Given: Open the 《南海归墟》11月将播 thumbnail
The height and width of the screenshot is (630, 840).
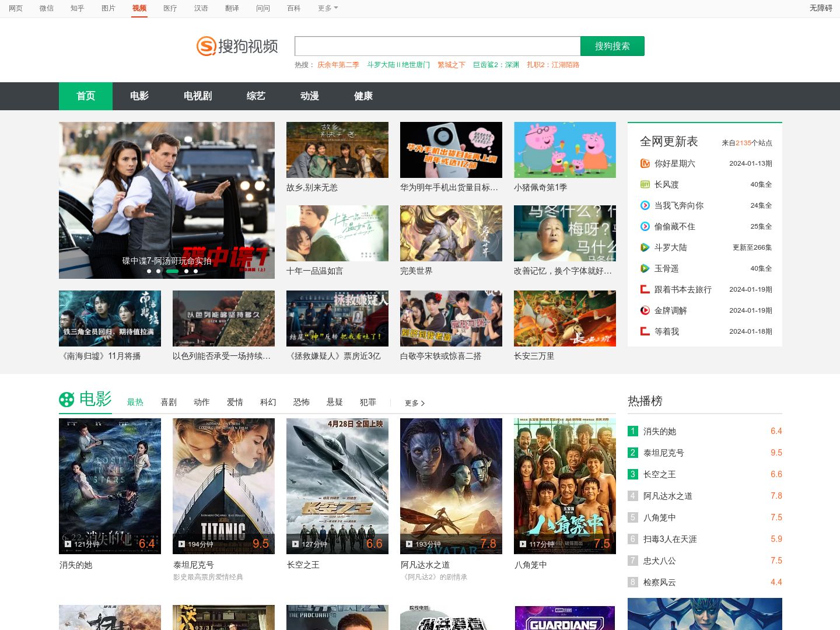Looking at the screenshot, I should 110,318.
